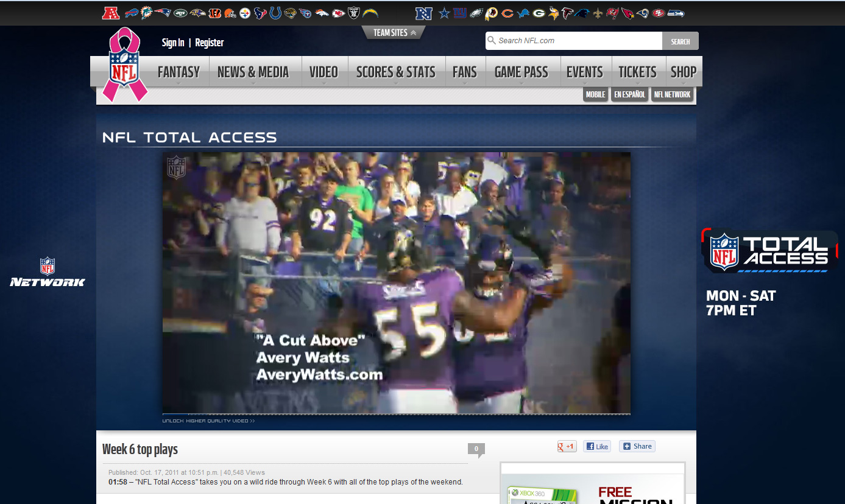Open the Mobile tab

tap(596, 94)
